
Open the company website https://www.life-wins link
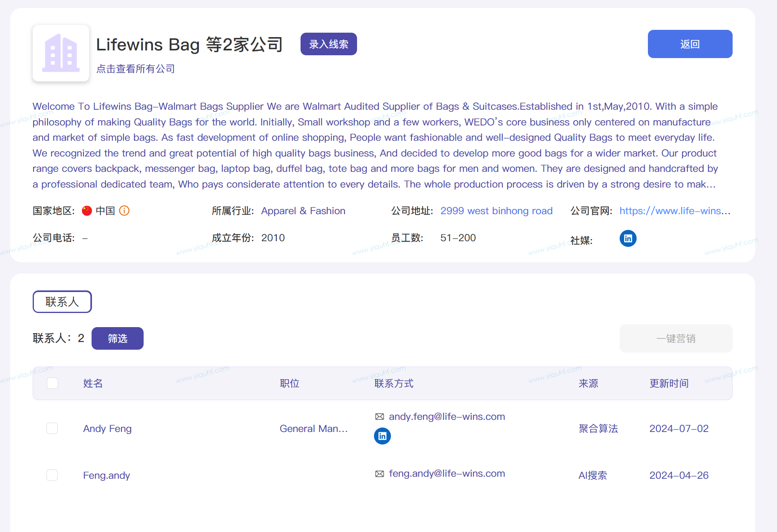tap(675, 211)
